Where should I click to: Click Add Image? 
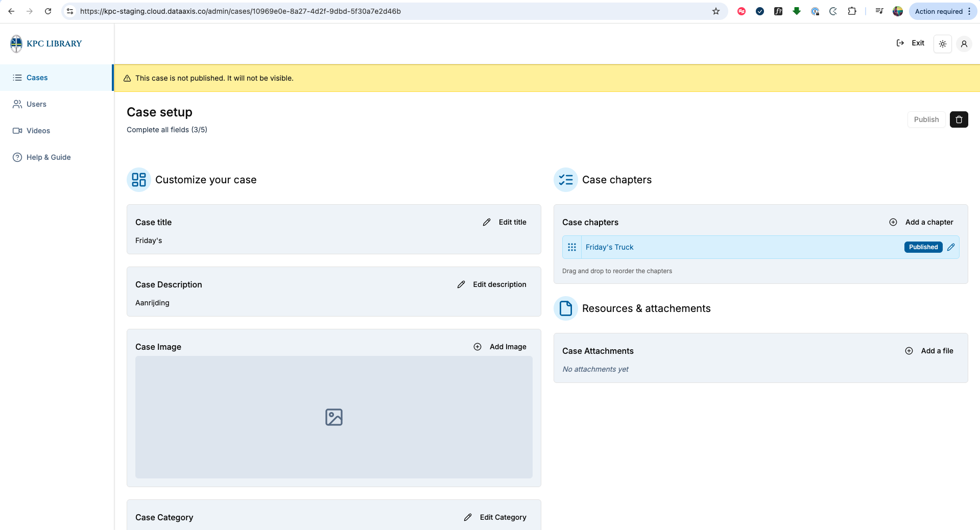tap(500, 347)
